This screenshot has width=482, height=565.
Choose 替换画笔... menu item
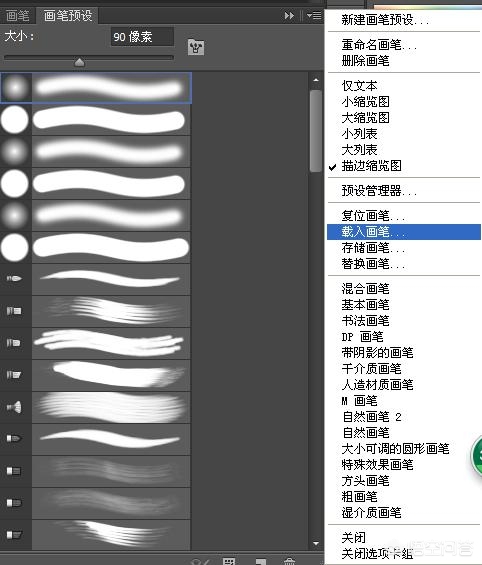[373, 264]
